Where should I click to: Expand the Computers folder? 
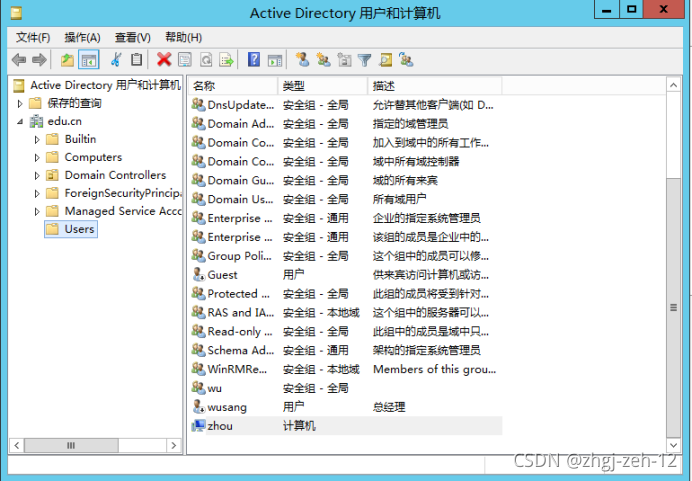point(37,158)
